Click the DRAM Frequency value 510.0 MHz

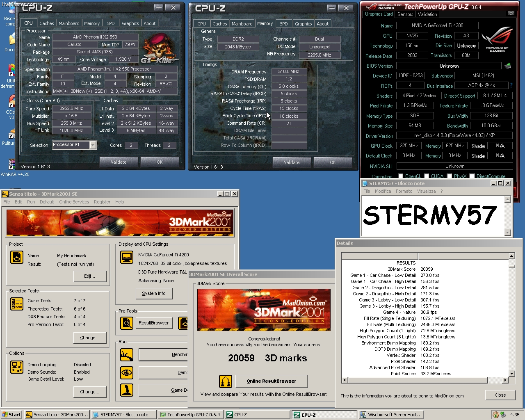(x=289, y=72)
